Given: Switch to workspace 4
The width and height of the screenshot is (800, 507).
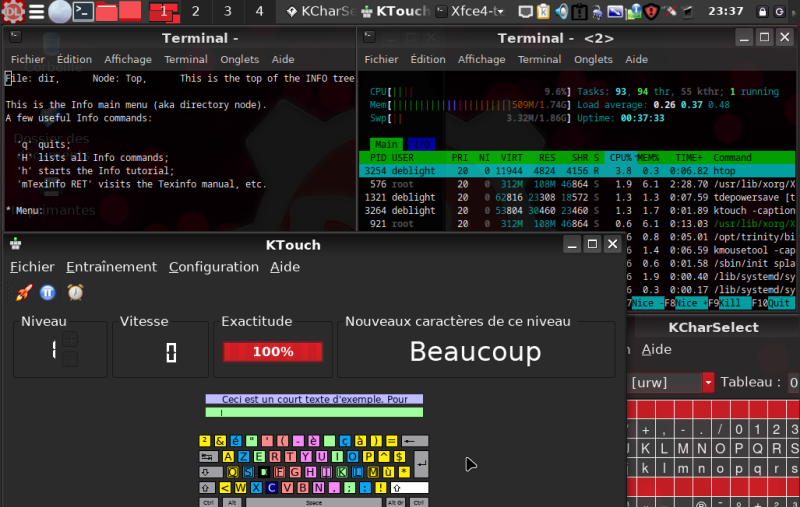Looking at the screenshot, I should point(259,11).
